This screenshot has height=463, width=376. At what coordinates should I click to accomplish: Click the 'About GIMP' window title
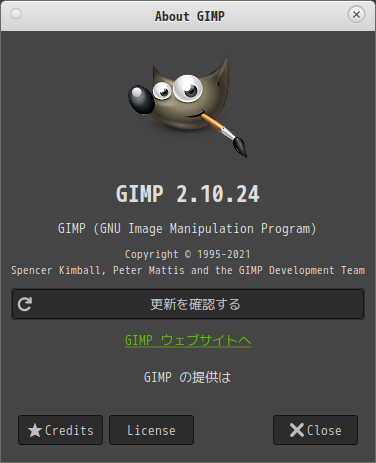tap(190, 16)
